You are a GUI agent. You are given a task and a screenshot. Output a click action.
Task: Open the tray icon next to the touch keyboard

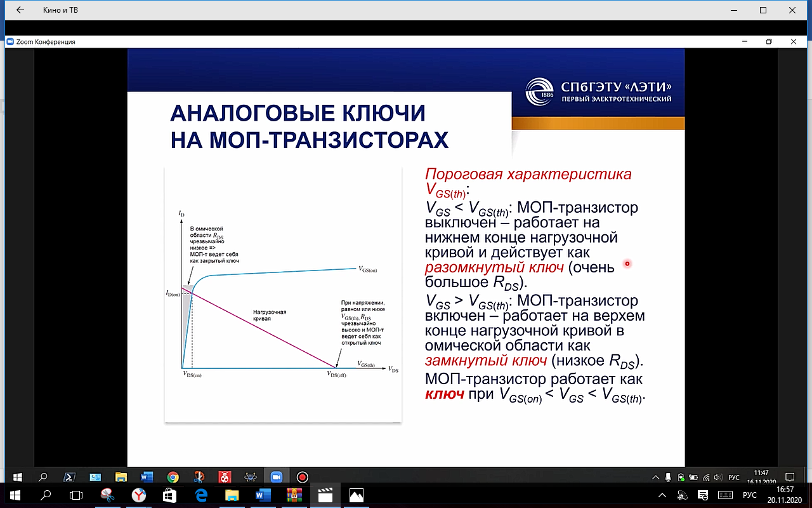pyautogui.click(x=703, y=495)
